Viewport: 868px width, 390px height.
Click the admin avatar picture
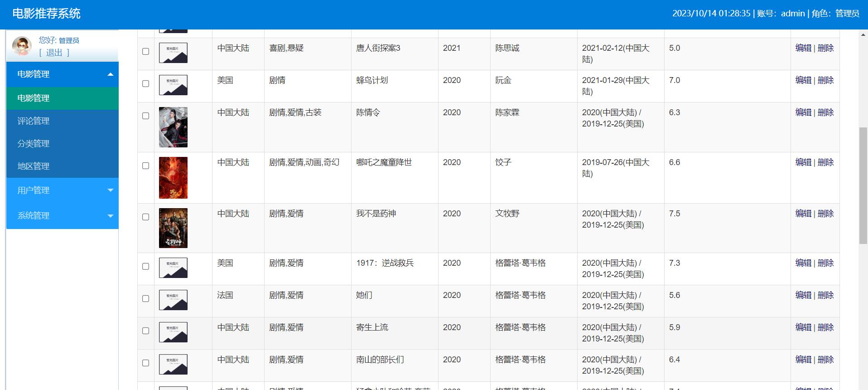click(x=21, y=46)
